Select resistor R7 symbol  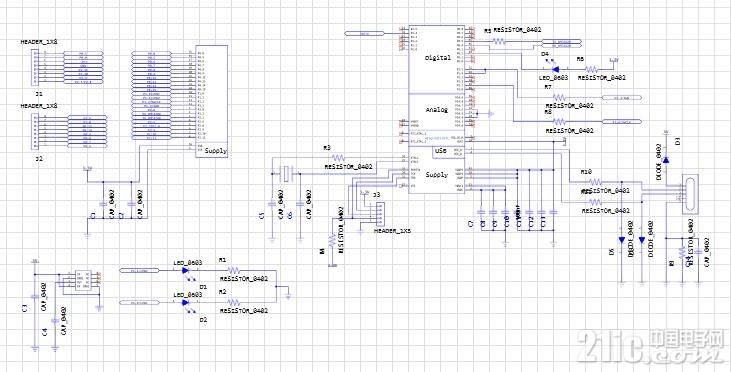tap(560, 97)
